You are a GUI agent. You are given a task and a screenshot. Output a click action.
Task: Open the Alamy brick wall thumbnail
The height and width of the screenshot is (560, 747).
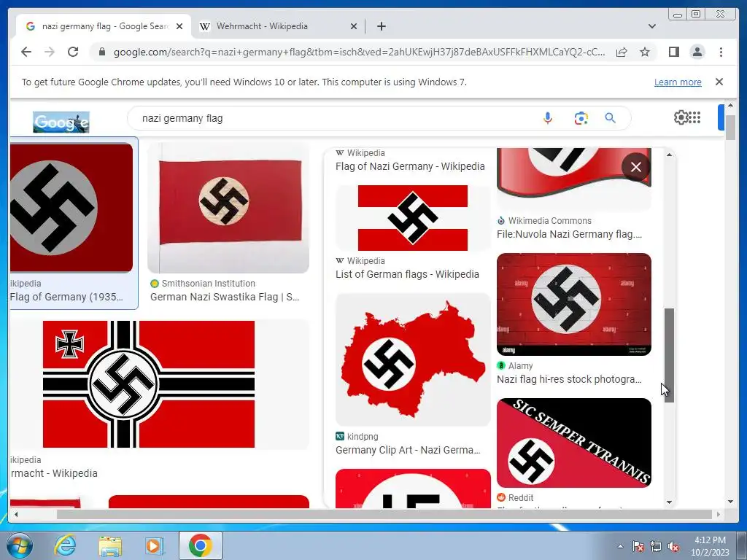click(x=573, y=304)
